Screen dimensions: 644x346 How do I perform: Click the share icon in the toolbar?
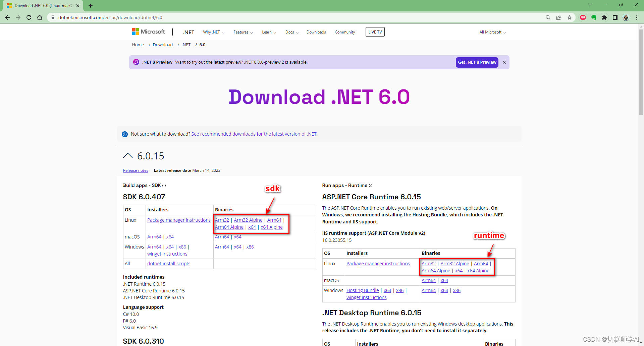558,17
